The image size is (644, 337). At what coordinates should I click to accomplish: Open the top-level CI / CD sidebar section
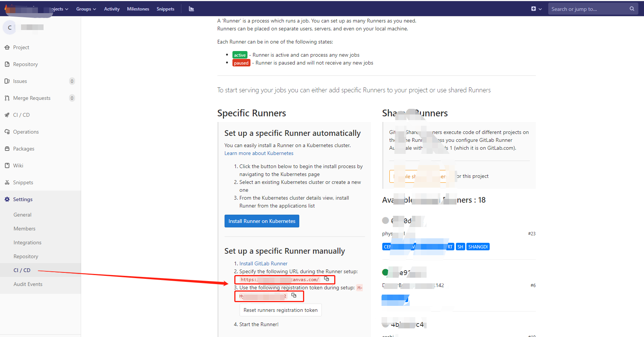tap(21, 115)
